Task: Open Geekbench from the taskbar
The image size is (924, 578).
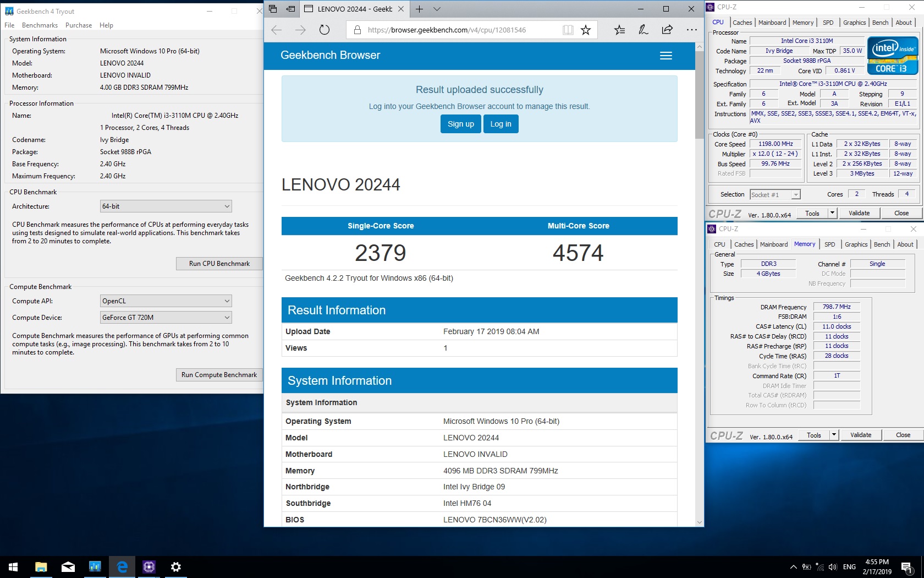Action: 95,567
